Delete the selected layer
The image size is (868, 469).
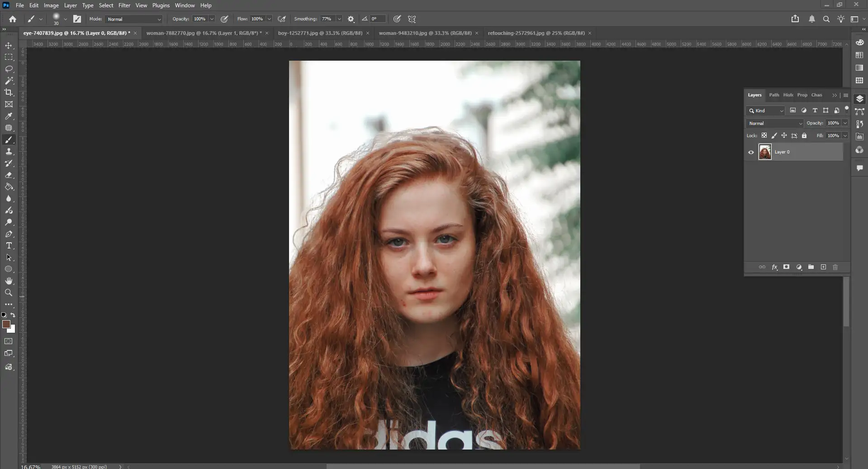click(835, 267)
